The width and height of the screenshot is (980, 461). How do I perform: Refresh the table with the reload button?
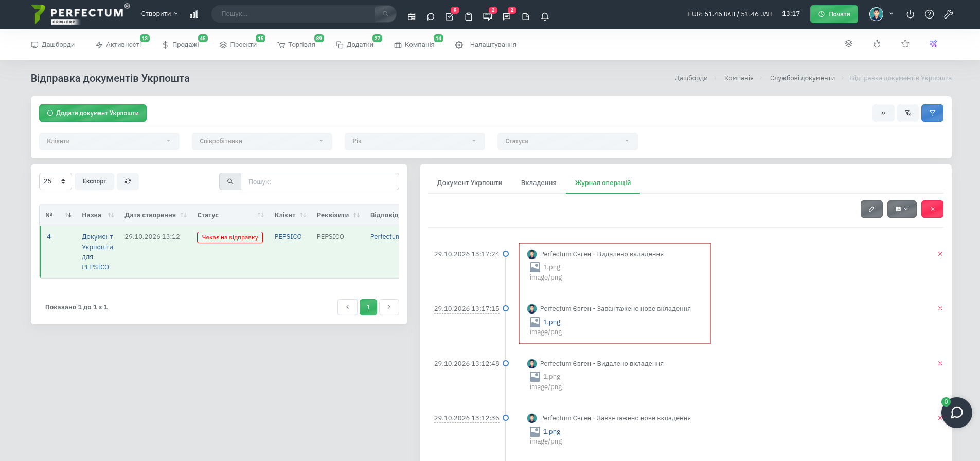128,181
